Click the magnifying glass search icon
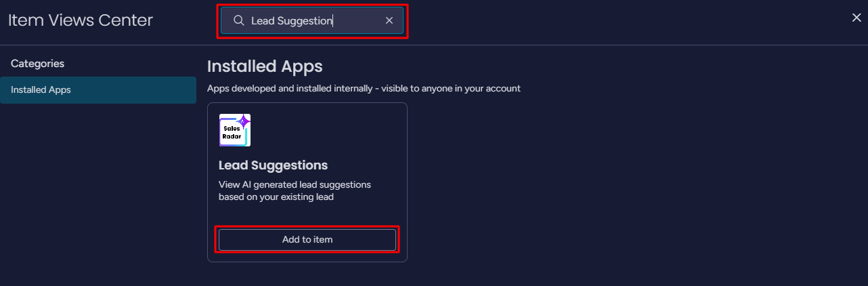Screen dimensions: 868x286 point(238,20)
